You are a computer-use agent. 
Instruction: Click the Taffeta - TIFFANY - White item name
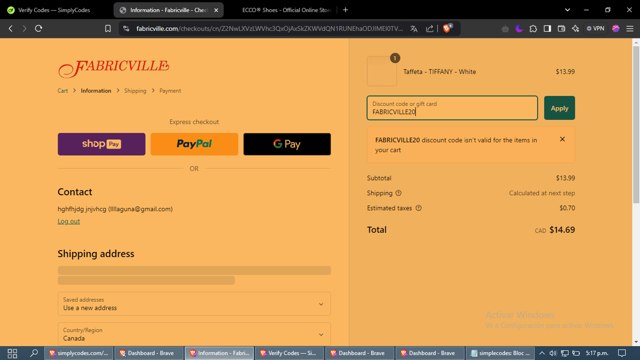(x=440, y=71)
